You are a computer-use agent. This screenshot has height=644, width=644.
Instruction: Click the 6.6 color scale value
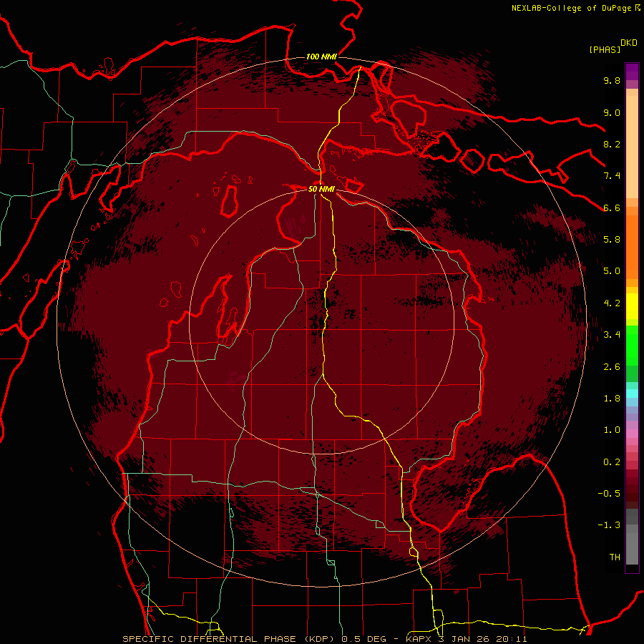[x=612, y=208]
